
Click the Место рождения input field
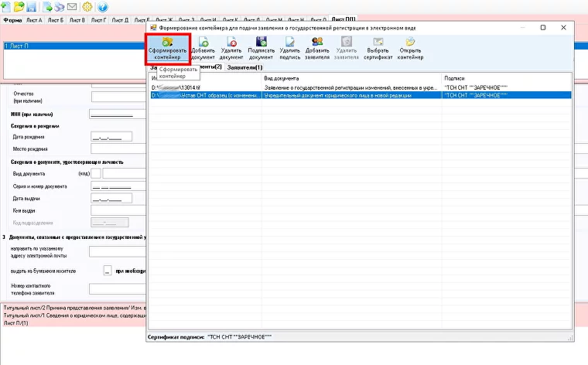coord(118,148)
